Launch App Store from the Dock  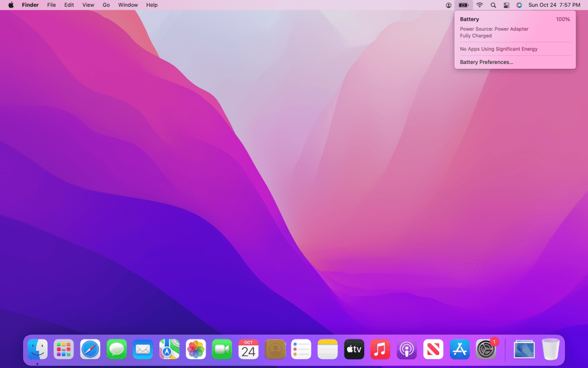pos(459,350)
